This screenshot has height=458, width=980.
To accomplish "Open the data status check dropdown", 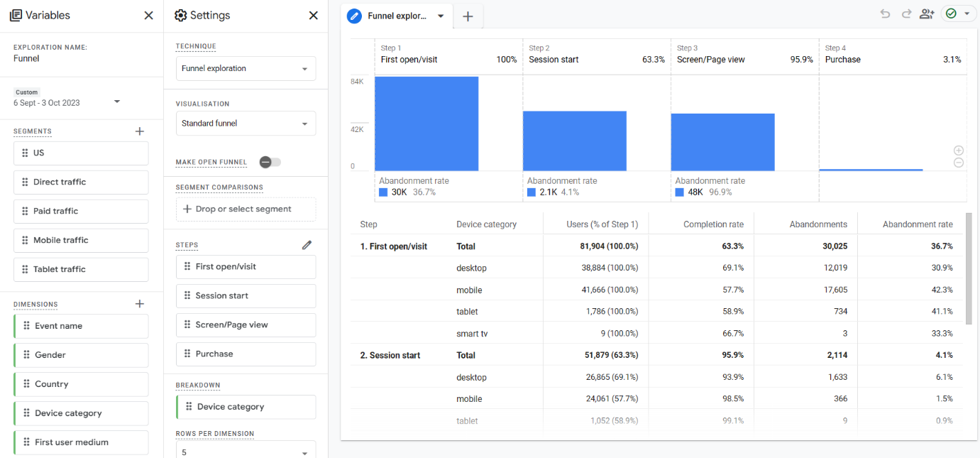I will (959, 13).
